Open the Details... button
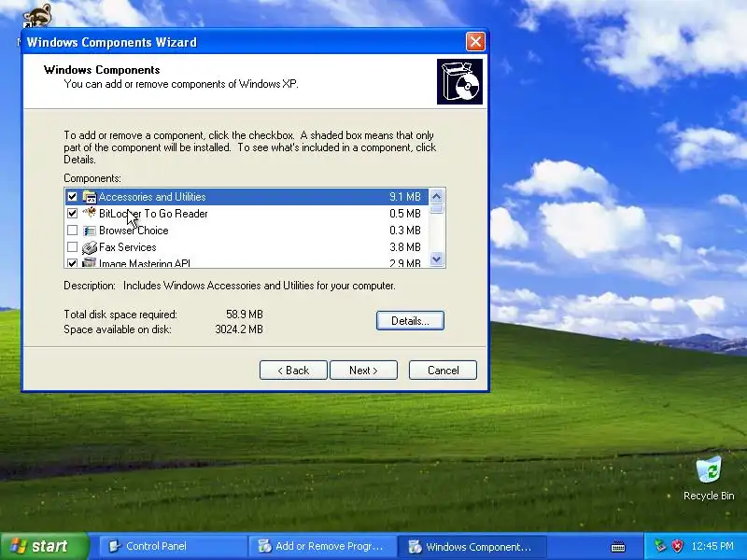The height and width of the screenshot is (560, 747). (410, 320)
